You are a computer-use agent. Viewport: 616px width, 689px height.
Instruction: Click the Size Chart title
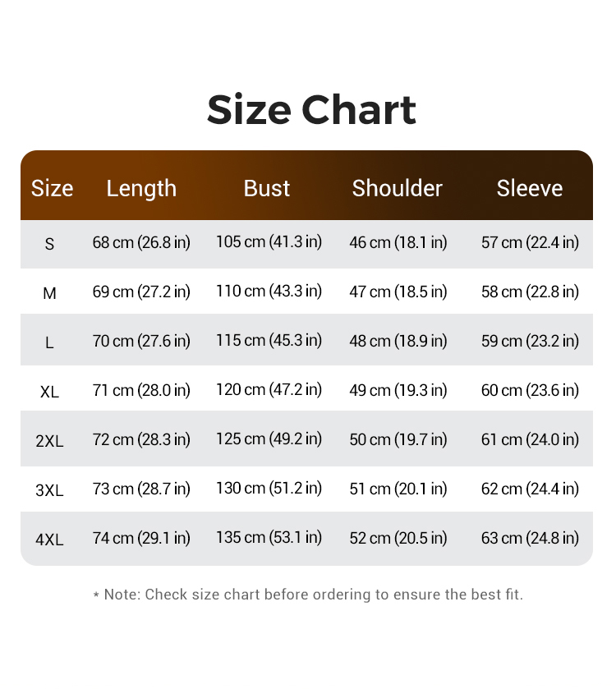(x=311, y=110)
